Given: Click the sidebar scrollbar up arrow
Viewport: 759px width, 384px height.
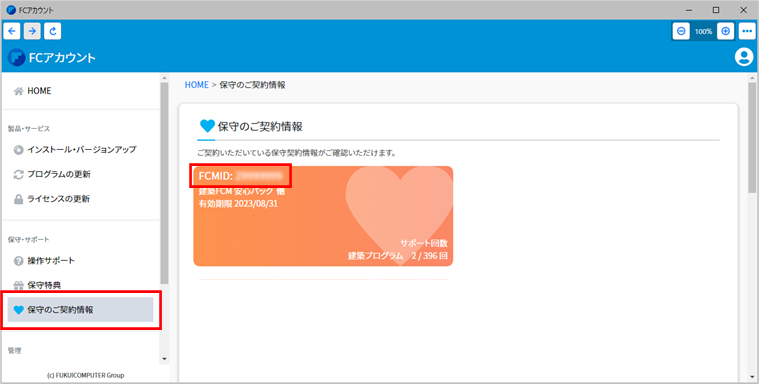Looking at the screenshot, I should click(164, 78).
